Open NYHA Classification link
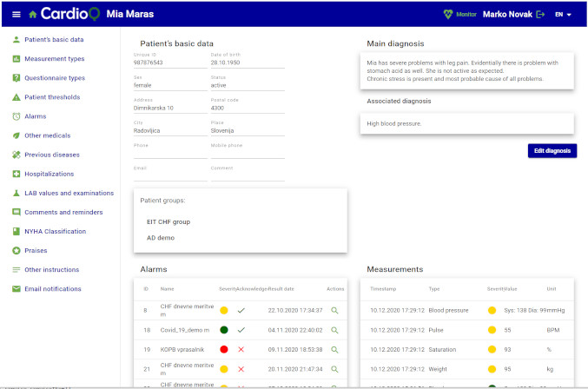This screenshot has width=588, height=389. (x=55, y=231)
